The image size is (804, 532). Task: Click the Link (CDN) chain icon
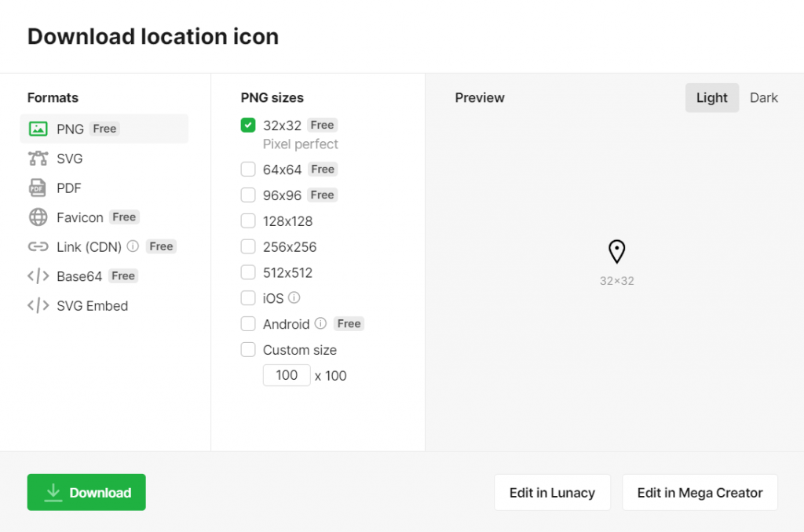coord(39,246)
